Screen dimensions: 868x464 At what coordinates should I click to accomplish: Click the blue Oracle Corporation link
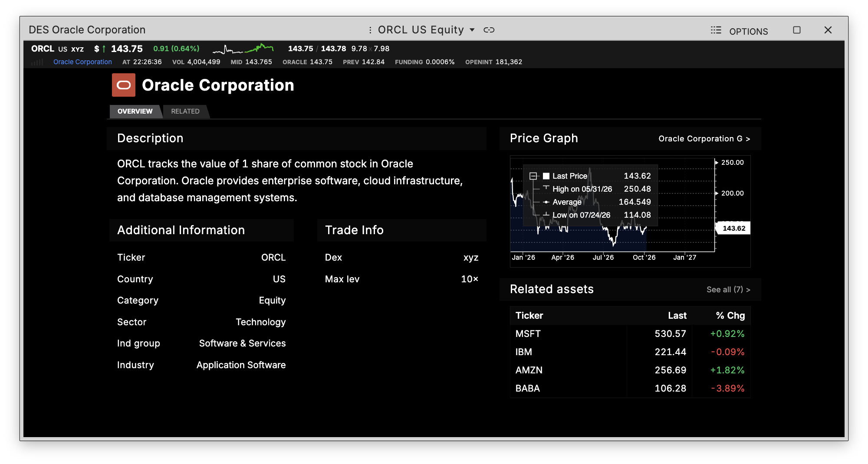pos(82,62)
